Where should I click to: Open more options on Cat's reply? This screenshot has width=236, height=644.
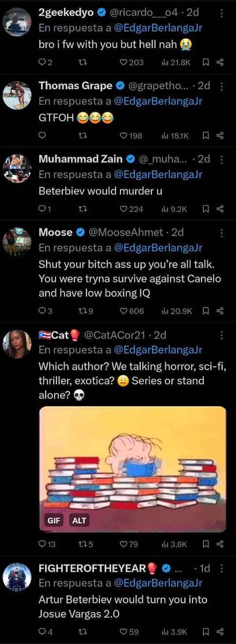(x=222, y=335)
